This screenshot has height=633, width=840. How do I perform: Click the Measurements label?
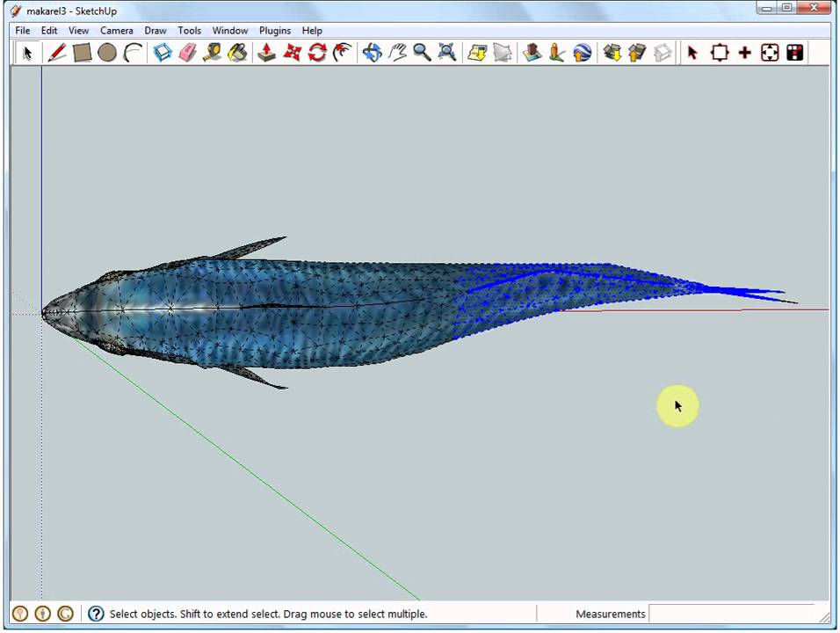click(x=610, y=614)
